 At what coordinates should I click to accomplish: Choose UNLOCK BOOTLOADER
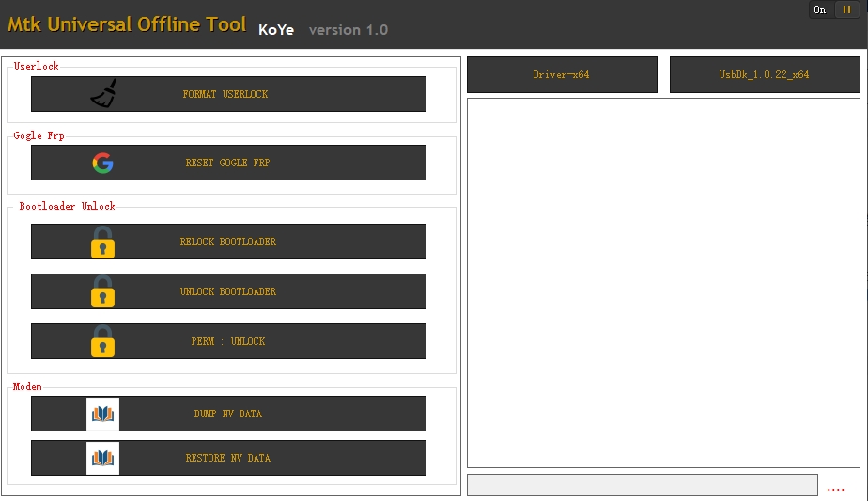tap(228, 291)
